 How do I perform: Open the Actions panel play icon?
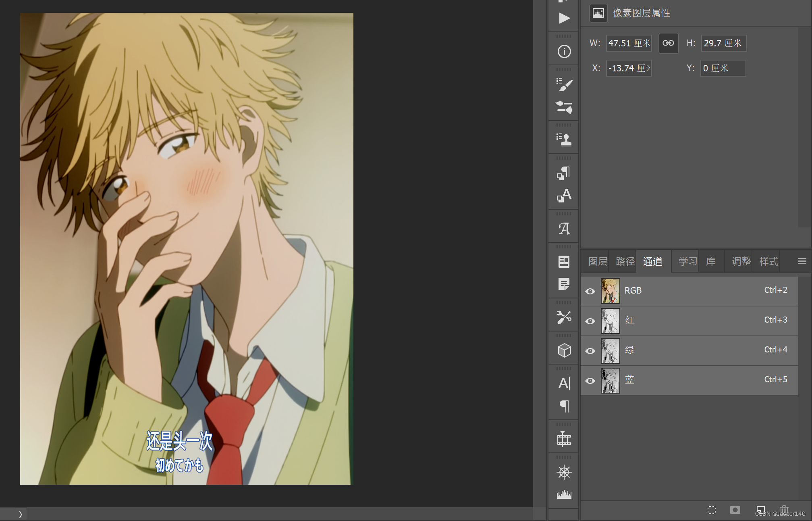(564, 18)
